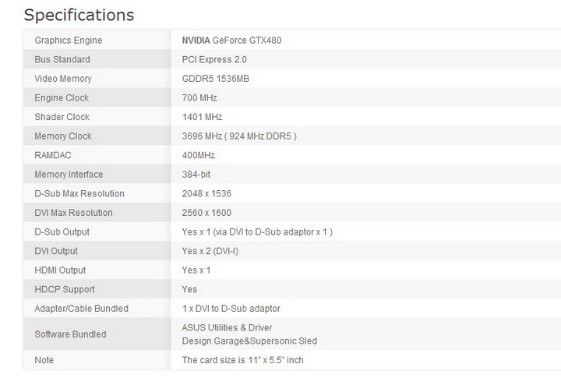This screenshot has height=392, width=561.
Task: Click the 1401 MHz shader clock value
Action: click(x=202, y=117)
